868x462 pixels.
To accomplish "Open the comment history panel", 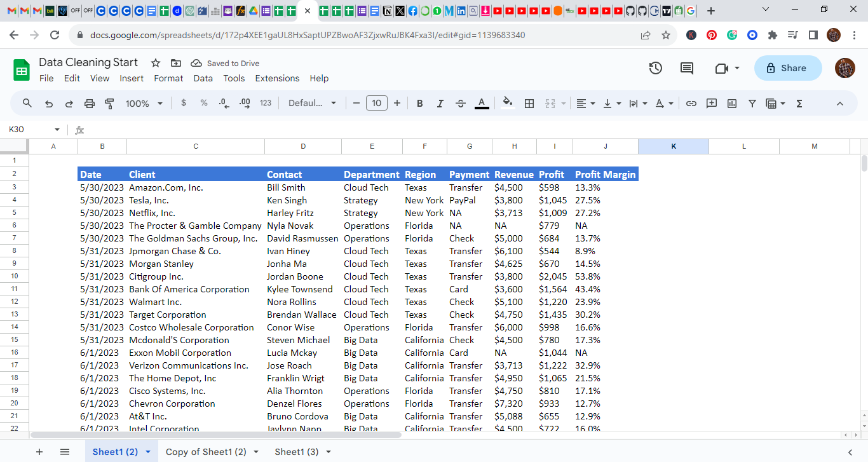I will tap(687, 68).
